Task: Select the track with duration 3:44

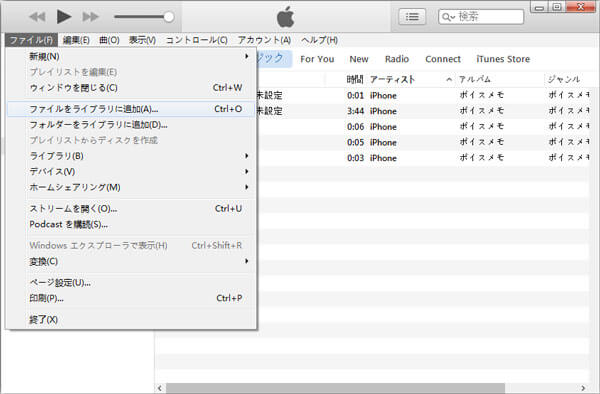Action: click(x=423, y=111)
